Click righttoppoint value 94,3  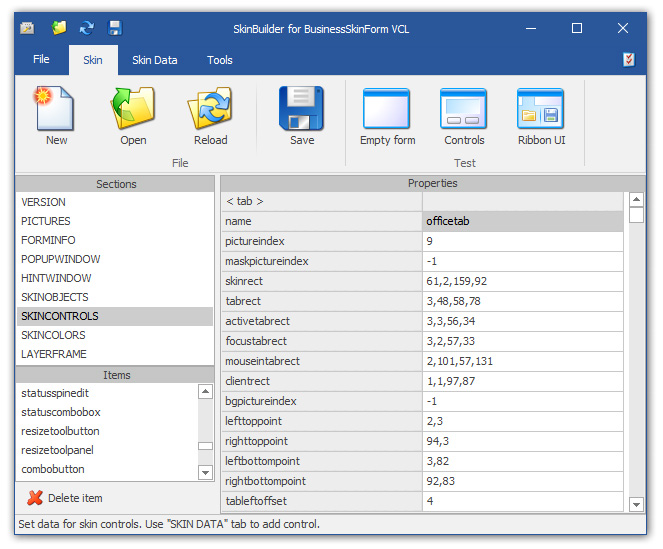523,441
